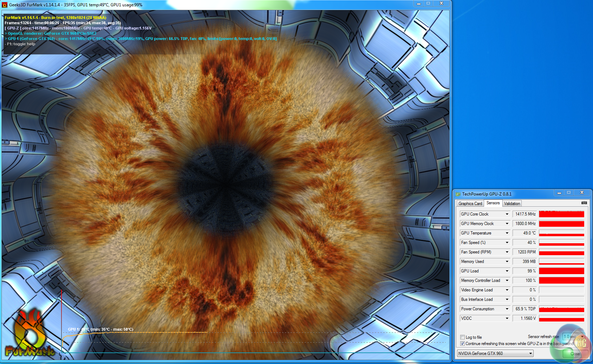The width and height of the screenshot is (593, 364).
Task: Expand the Power Consumption sensor dropdown
Action: pyautogui.click(x=507, y=309)
